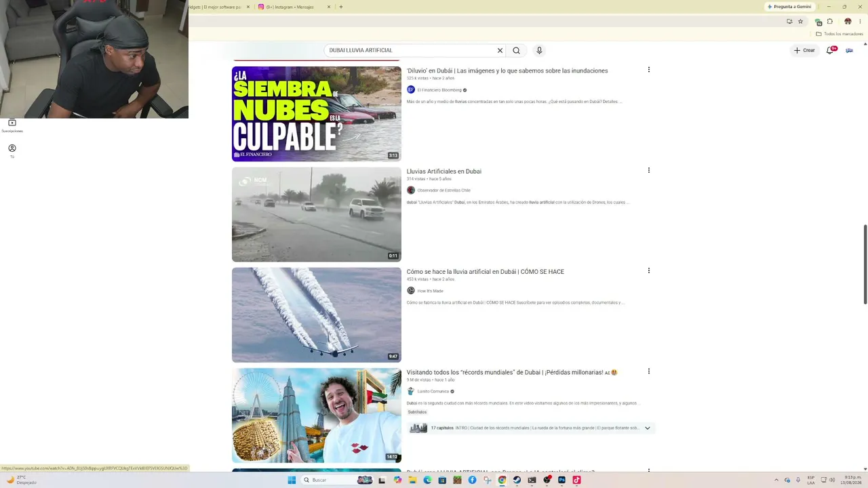Open Microsoft Edge from the taskbar

(427, 480)
